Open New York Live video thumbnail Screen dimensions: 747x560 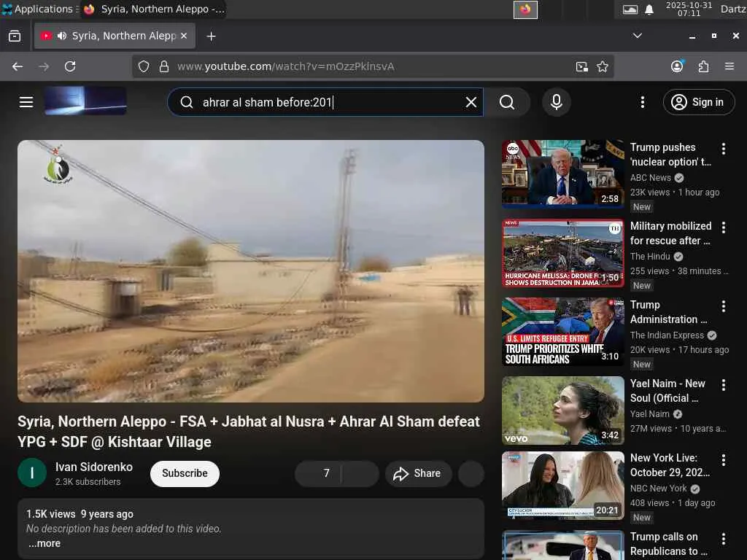click(562, 485)
